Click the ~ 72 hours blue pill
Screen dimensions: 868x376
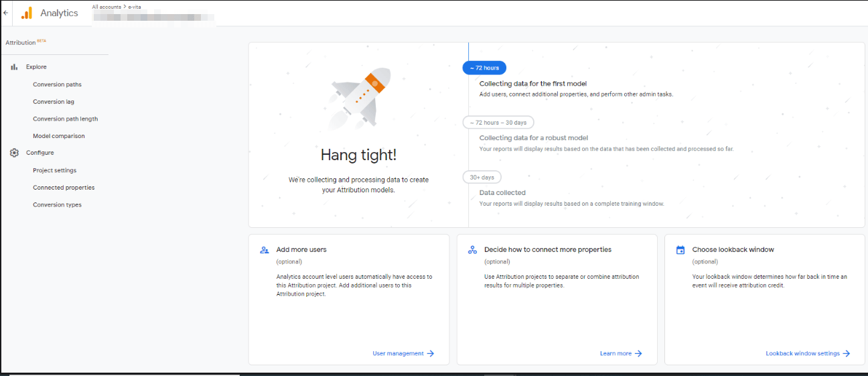[x=484, y=68]
